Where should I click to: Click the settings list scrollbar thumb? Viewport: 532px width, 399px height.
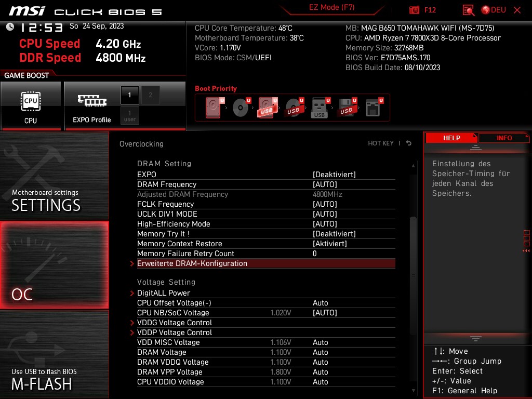tap(413, 276)
